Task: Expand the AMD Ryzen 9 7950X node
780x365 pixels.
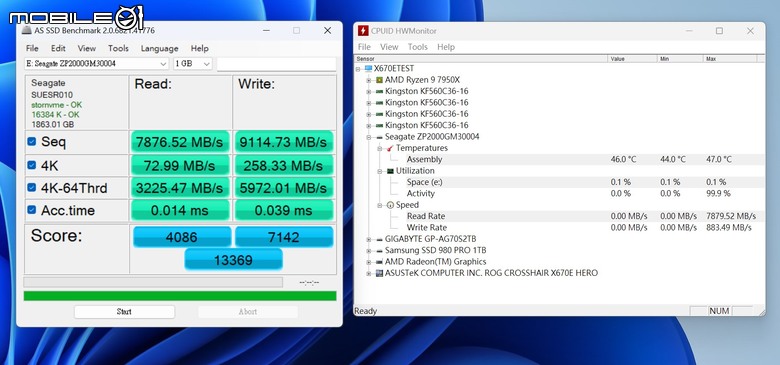Action: click(369, 80)
